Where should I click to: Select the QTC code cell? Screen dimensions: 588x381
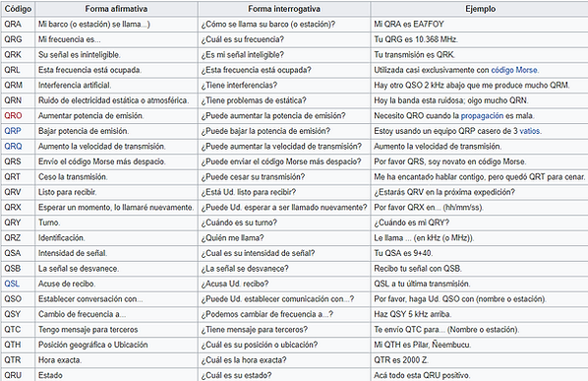point(18,330)
